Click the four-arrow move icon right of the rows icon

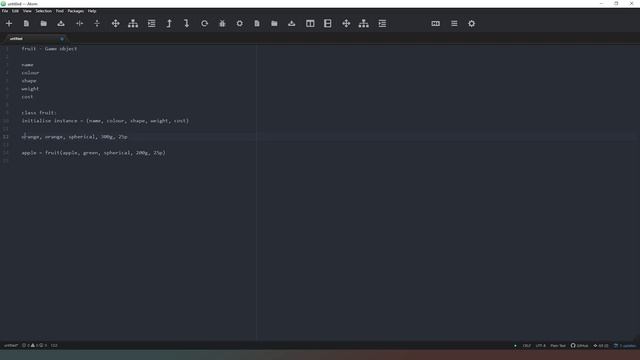click(346, 24)
